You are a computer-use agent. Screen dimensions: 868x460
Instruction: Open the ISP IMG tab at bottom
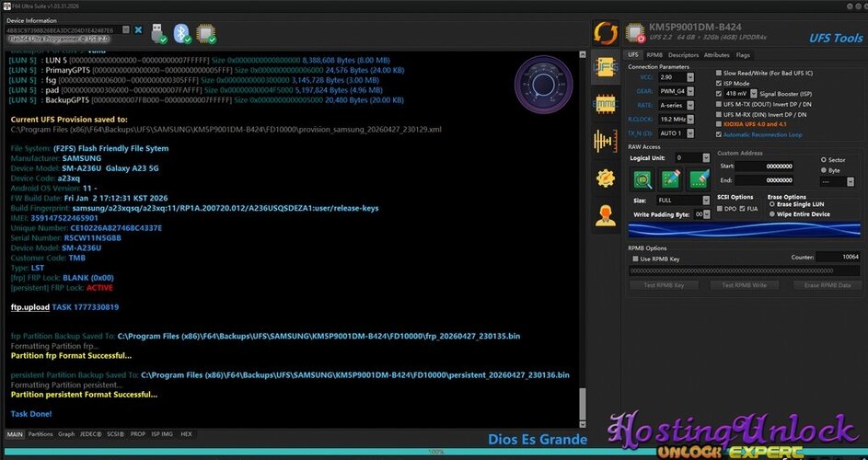coord(162,434)
